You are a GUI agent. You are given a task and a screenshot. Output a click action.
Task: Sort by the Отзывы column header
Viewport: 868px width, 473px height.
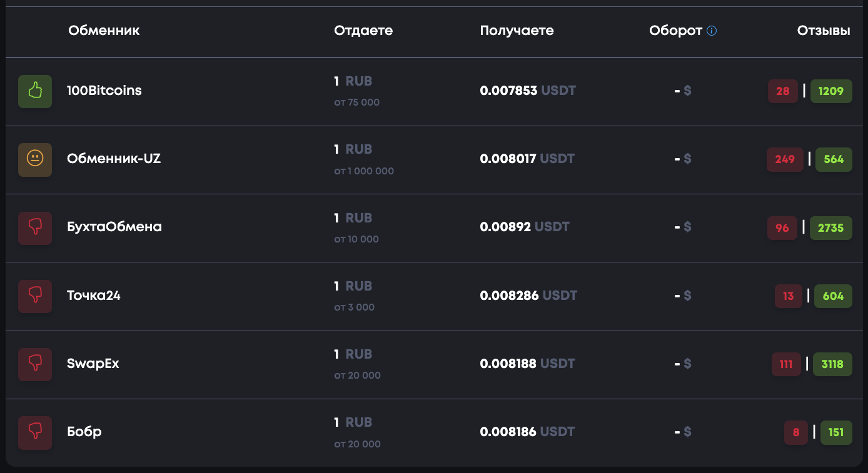[x=824, y=31]
